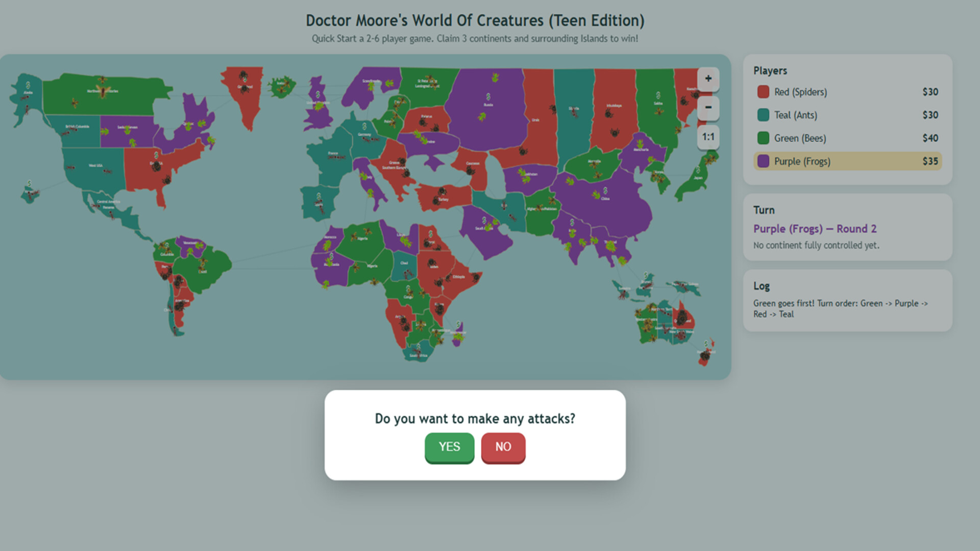980x551 pixels.
Task: Select the green Iceland island
Action: tap(281, 88)
